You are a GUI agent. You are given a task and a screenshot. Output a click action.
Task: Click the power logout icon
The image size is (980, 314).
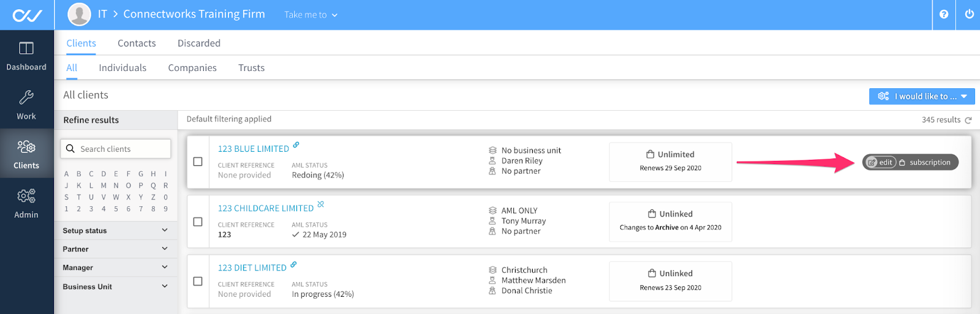tap(969, 14)
